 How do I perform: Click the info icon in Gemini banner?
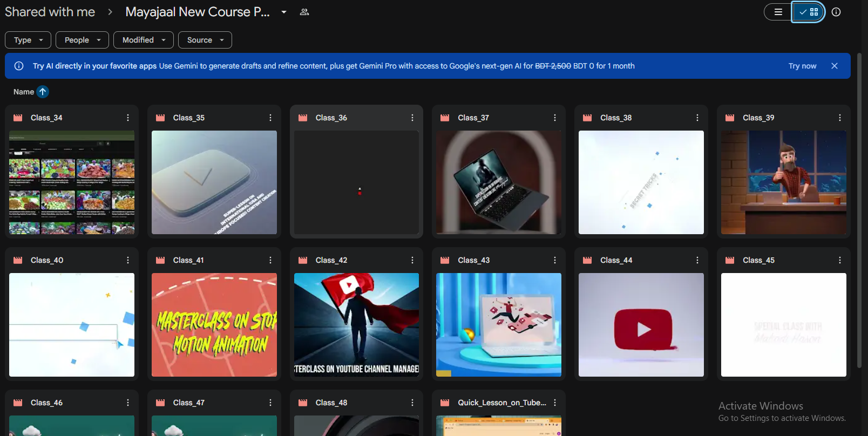click(x=19, y=66)
